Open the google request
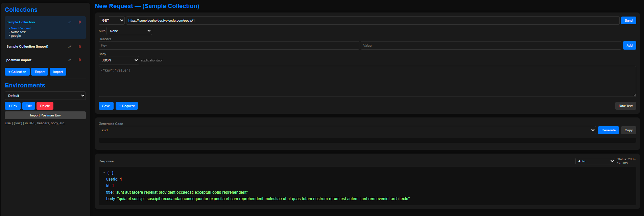The image size is (644, 216). click(16, 36)
